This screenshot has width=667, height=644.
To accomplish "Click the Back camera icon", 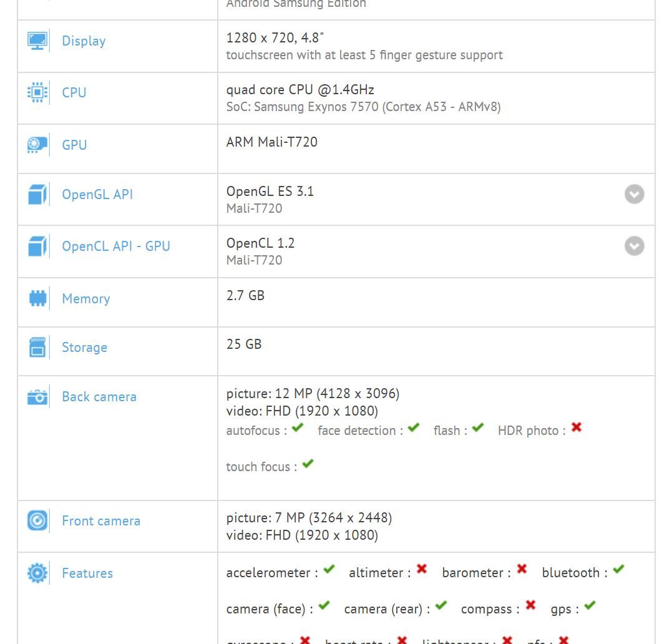I will tap(37, 397).
